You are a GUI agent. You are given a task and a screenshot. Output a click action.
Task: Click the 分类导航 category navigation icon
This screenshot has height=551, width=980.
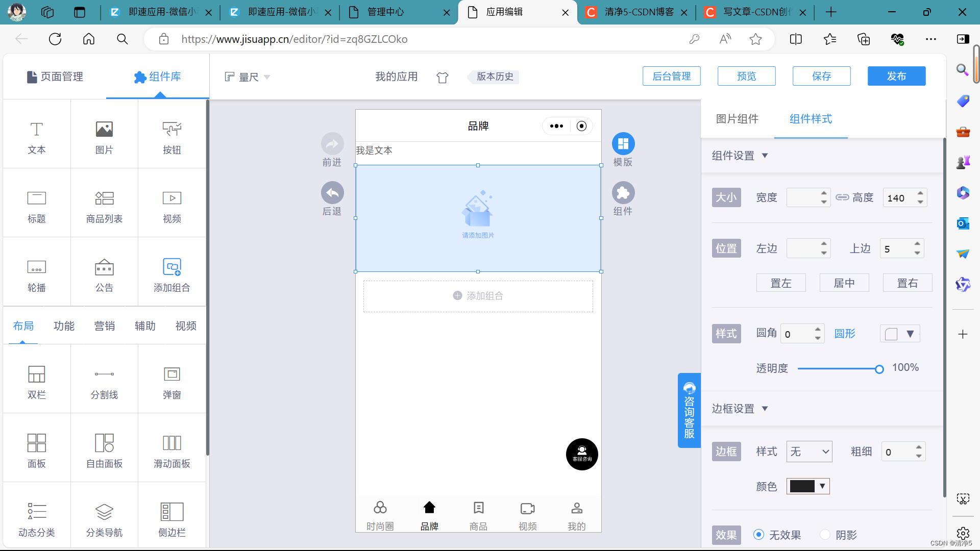pyautogui.click(x=104, y=512)
